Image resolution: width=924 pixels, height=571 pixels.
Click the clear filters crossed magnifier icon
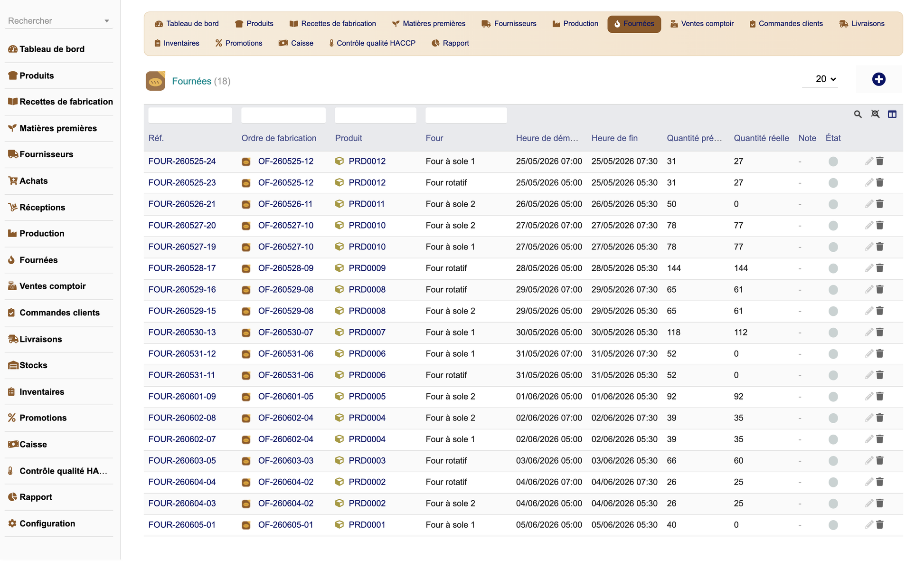[x=875, y=114]
